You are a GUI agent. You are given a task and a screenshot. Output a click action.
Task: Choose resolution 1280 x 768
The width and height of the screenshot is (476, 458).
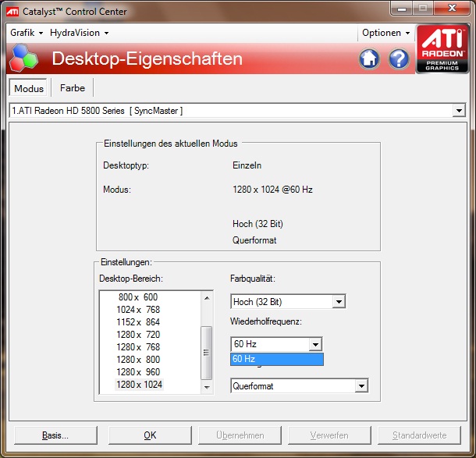[x=138, y=346]
